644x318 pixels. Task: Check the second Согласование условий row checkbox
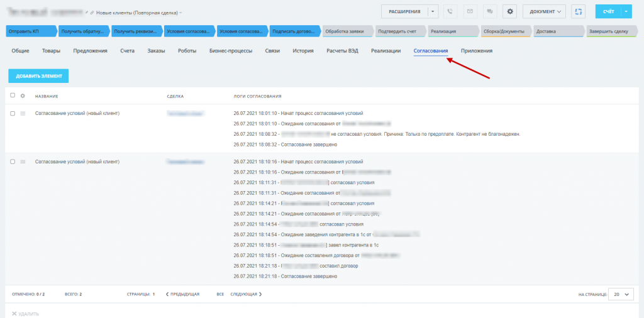[x=13, y=162]
